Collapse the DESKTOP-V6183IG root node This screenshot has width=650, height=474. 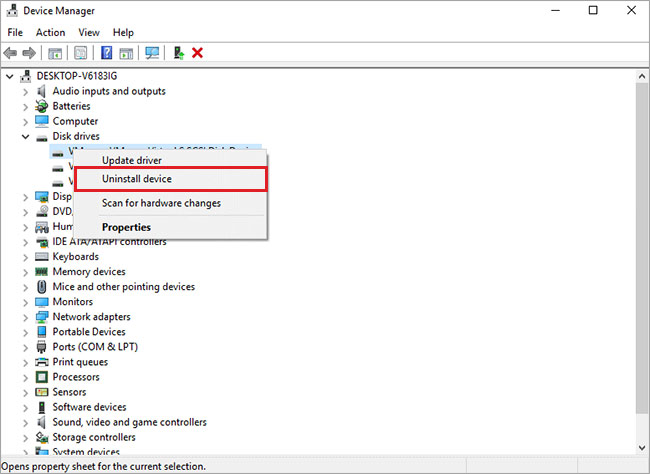pos(11,76)
